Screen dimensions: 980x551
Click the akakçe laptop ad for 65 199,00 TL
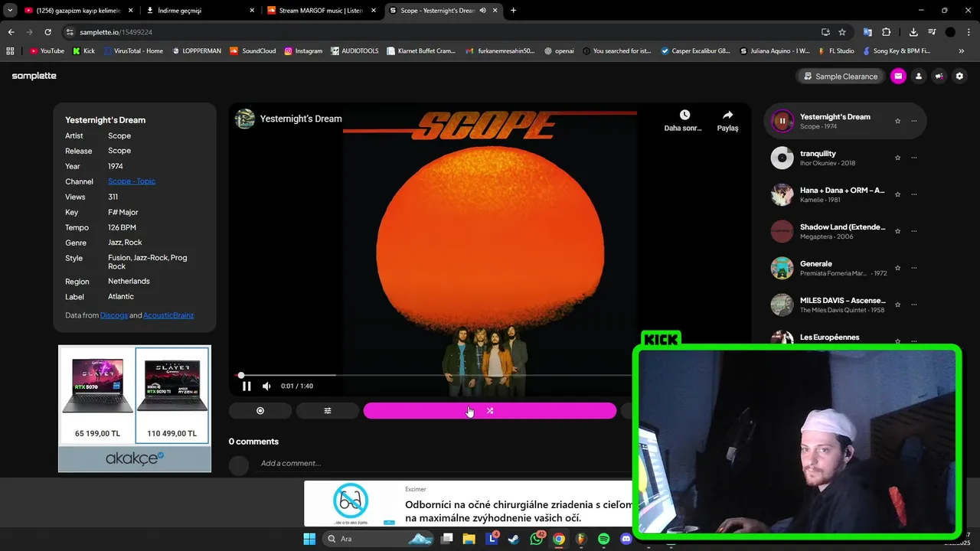point(97,395)
